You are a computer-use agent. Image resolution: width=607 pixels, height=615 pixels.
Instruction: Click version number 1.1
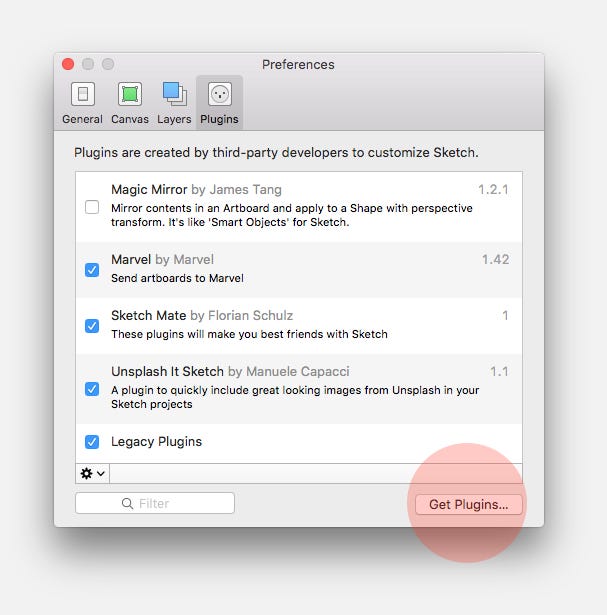pyautogui.click(x=500, y=371)
